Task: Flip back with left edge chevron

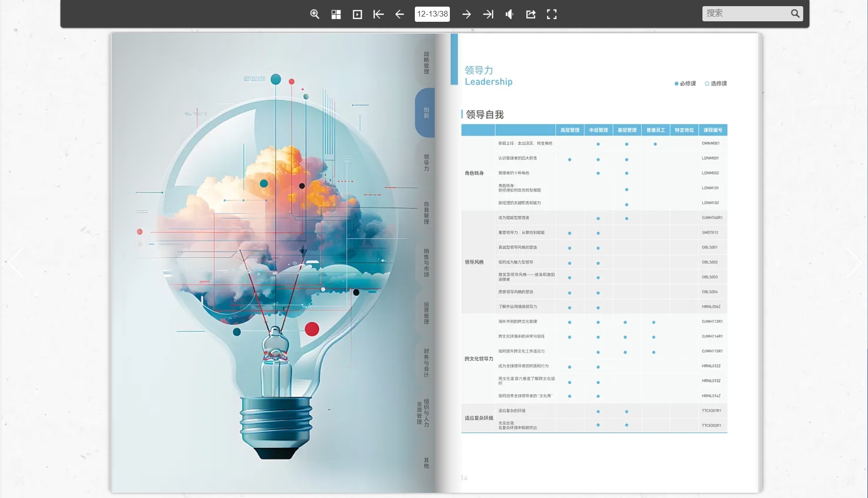Action: pos(15,262)
